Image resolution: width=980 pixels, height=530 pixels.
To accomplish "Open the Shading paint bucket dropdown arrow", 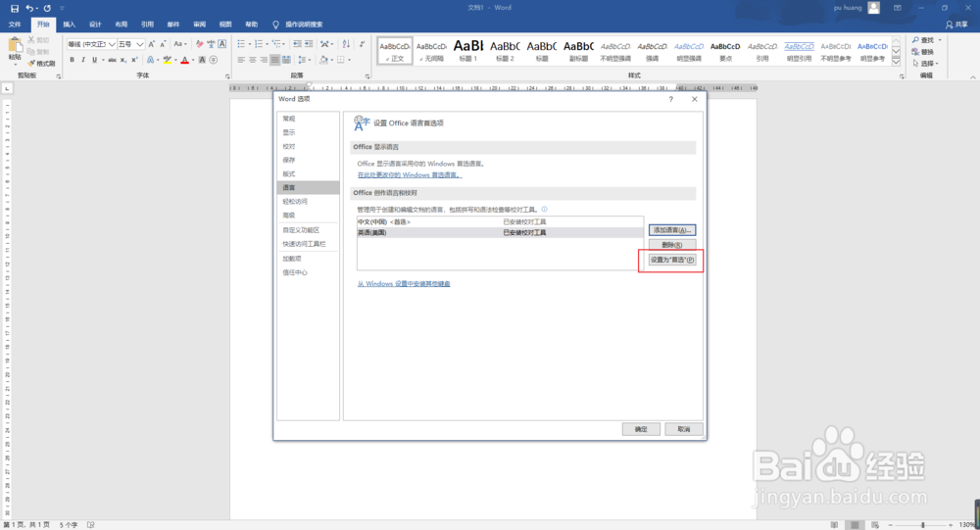I will point(331,60).
